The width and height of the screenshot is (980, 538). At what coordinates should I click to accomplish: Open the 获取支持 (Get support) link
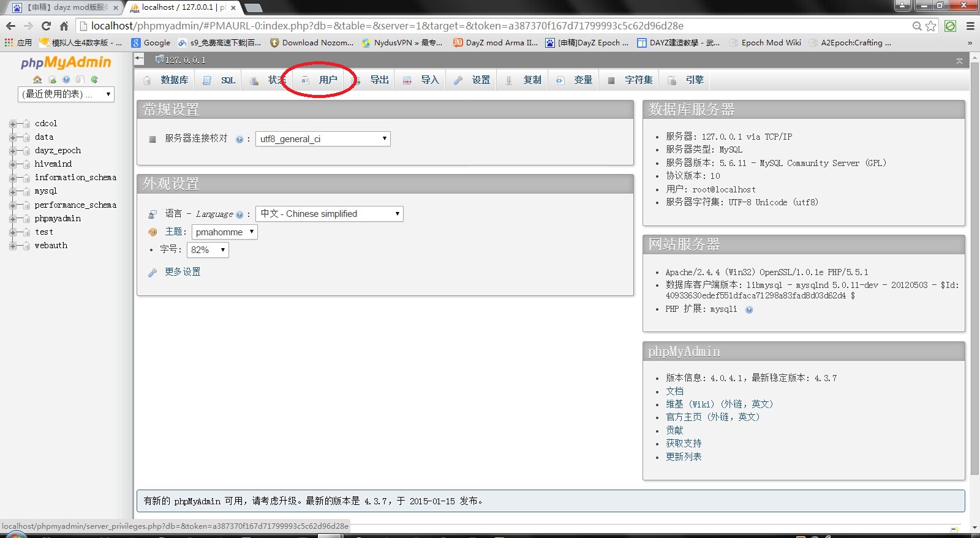(x=684, y=444)
